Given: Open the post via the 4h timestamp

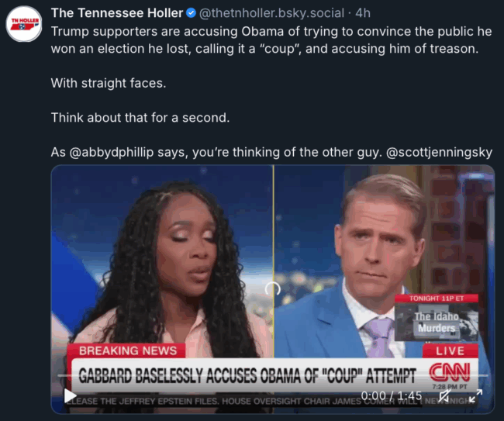Looking at the screenshot, I should point(363,13).
